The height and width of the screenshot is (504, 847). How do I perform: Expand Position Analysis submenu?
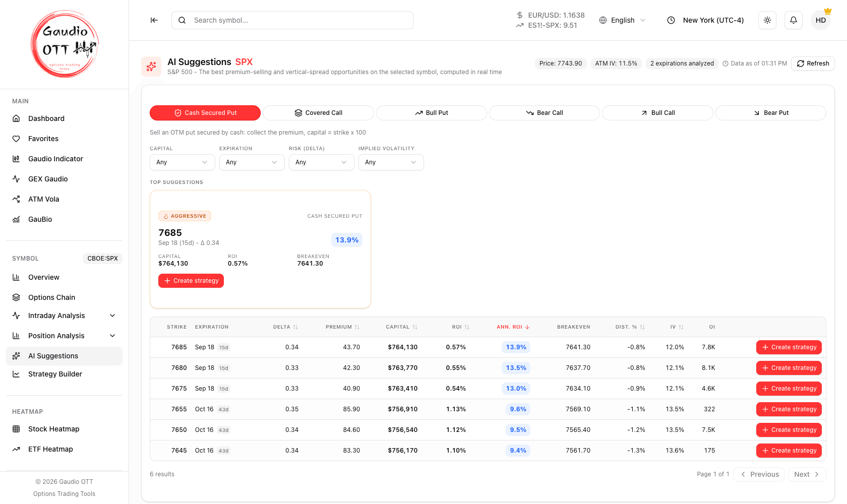(64, 336)
